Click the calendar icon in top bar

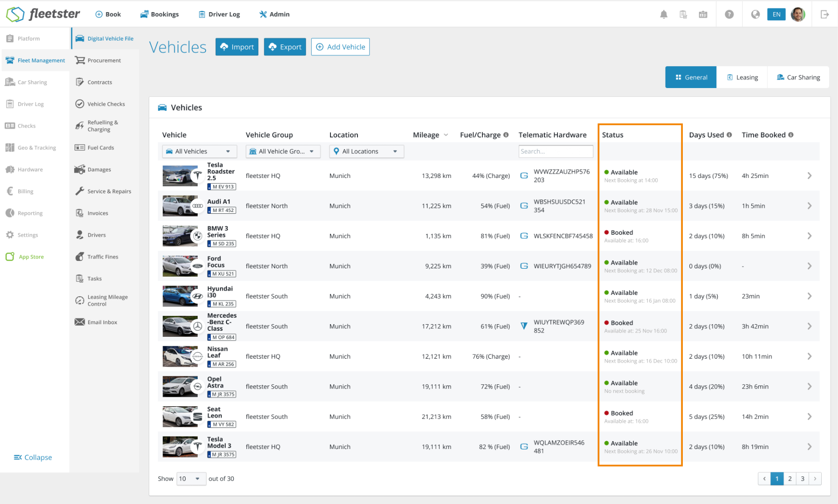703,14
